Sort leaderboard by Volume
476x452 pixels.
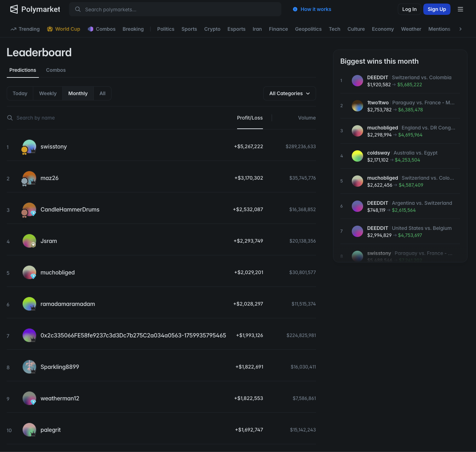pos(307,118)
